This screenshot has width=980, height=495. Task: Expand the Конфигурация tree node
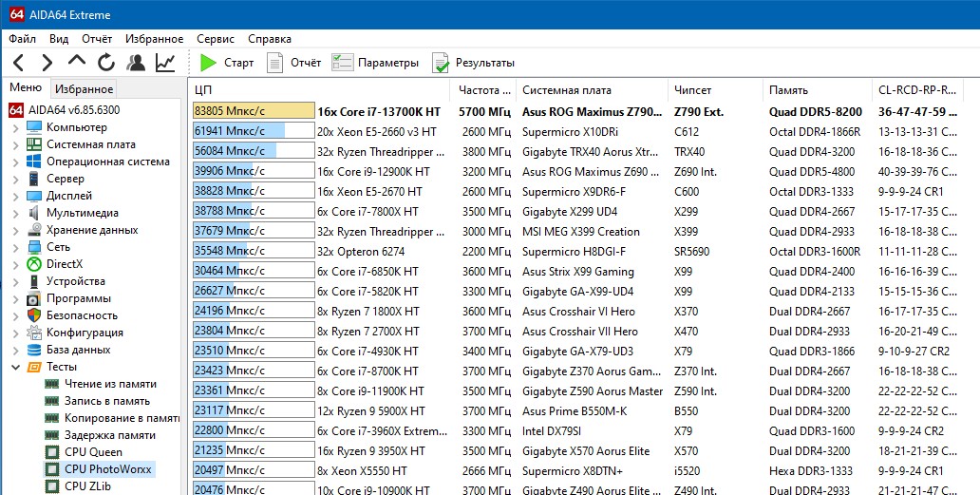point(15,333)
